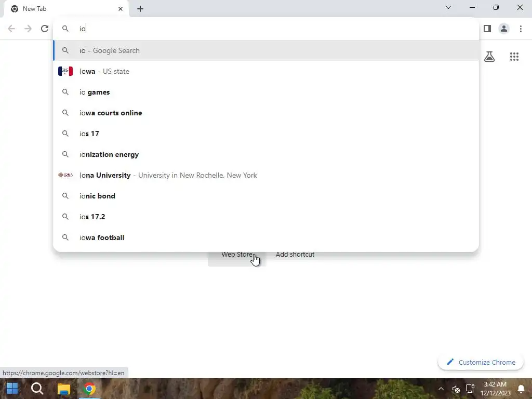Show hidden system tray icons
The width and height of the screenshot is (532, 399).
pyautogui.click(x=441, y=389)
